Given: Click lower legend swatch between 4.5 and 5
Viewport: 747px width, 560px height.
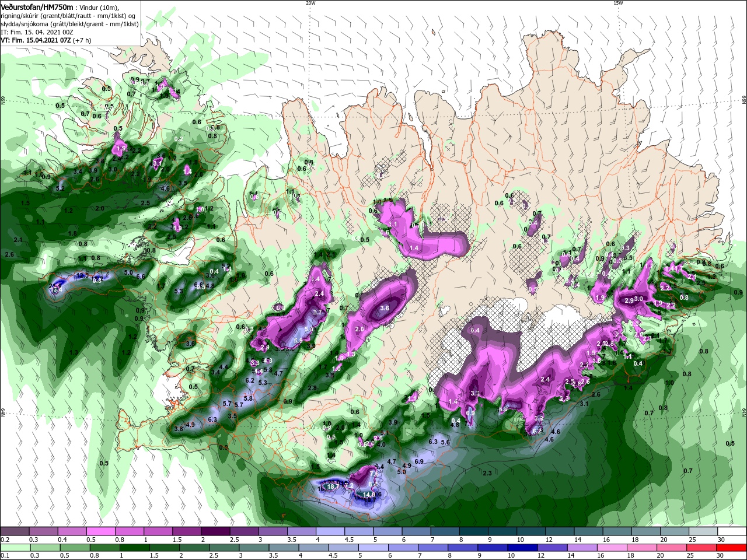Looking at the screenshot, I should click(x=344, y=548).
